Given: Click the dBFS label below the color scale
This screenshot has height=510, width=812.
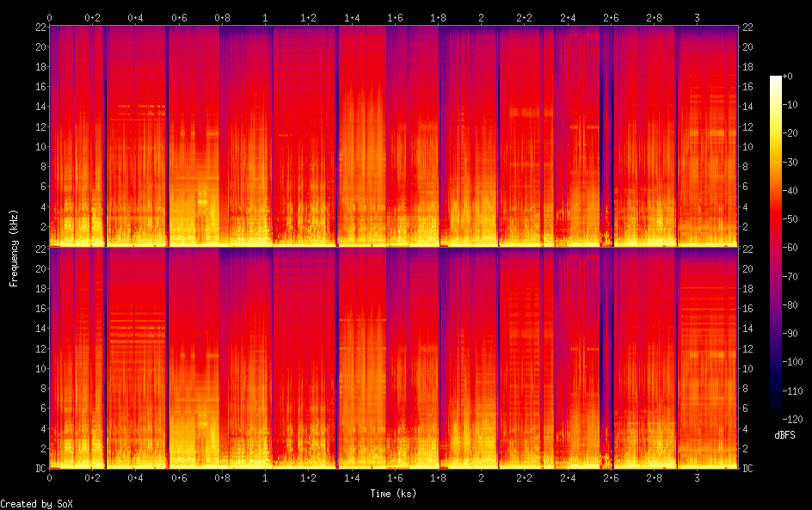Looking at the screenshot, I should tap(784, 436).
